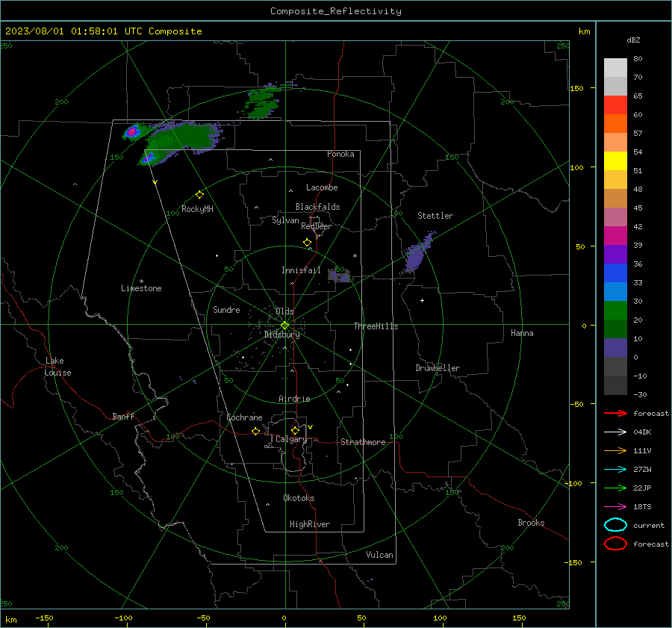Click the purple echo patch east of Innisfail

point(340,275)
